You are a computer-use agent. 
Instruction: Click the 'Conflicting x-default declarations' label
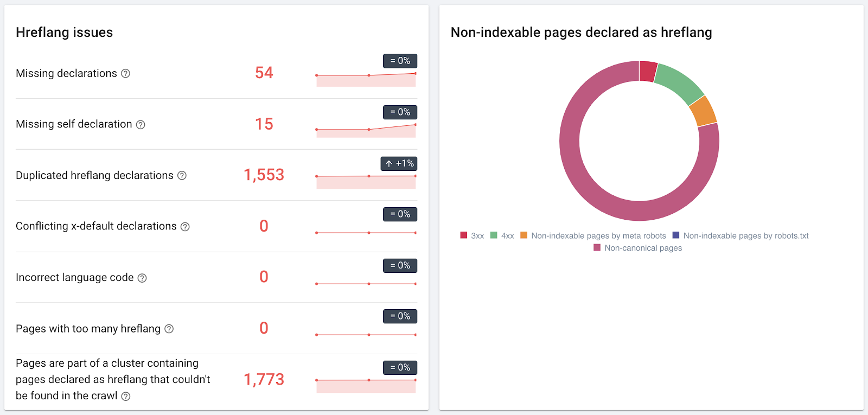[x=96, y=226]
